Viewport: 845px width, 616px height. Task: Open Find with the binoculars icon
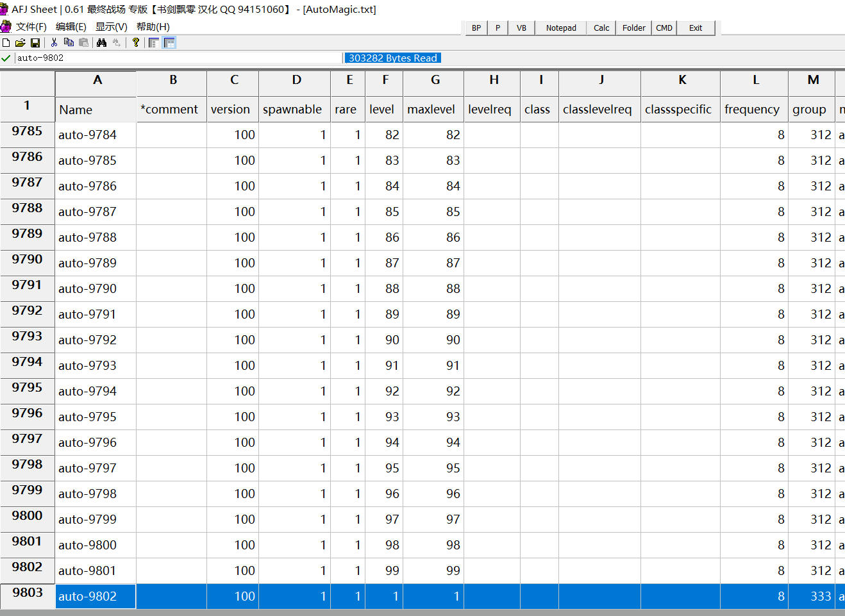point(101,43)
